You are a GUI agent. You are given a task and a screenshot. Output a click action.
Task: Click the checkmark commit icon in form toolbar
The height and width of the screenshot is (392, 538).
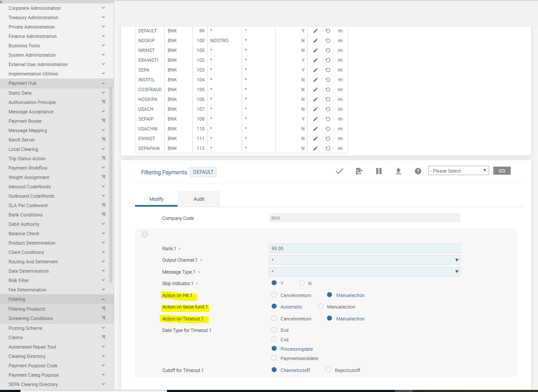[339, 171]
